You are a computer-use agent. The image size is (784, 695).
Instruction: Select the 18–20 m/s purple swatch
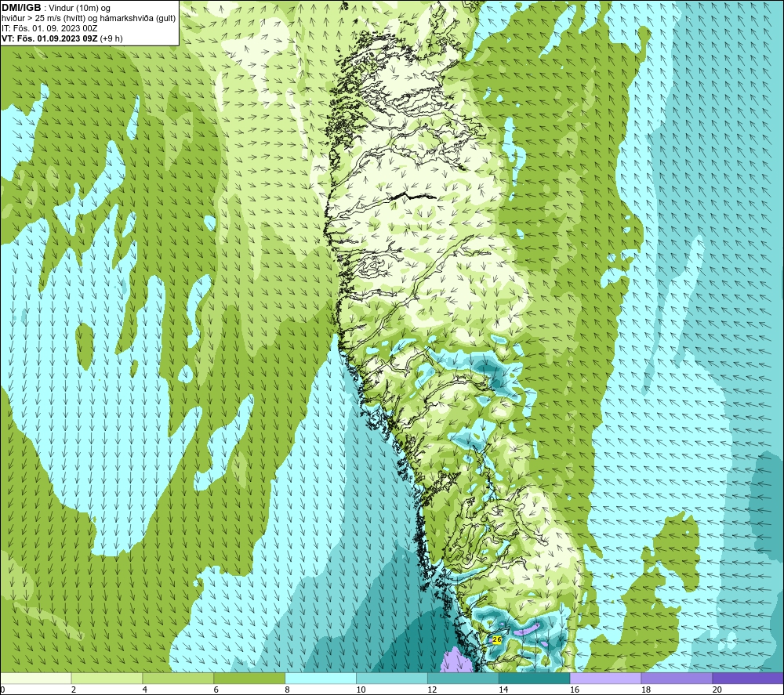tap(677, 678)
